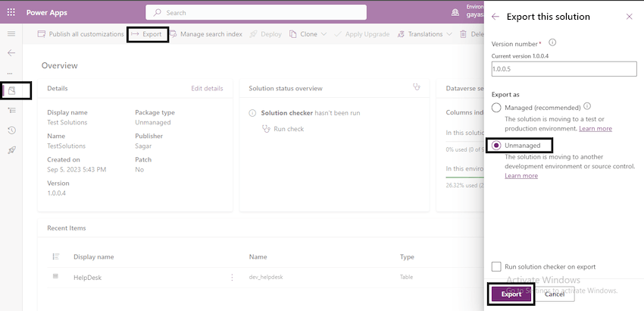Click the Test Solutions display name value
This screenshot has height=311, width=644.
click(x=67, y=122)
